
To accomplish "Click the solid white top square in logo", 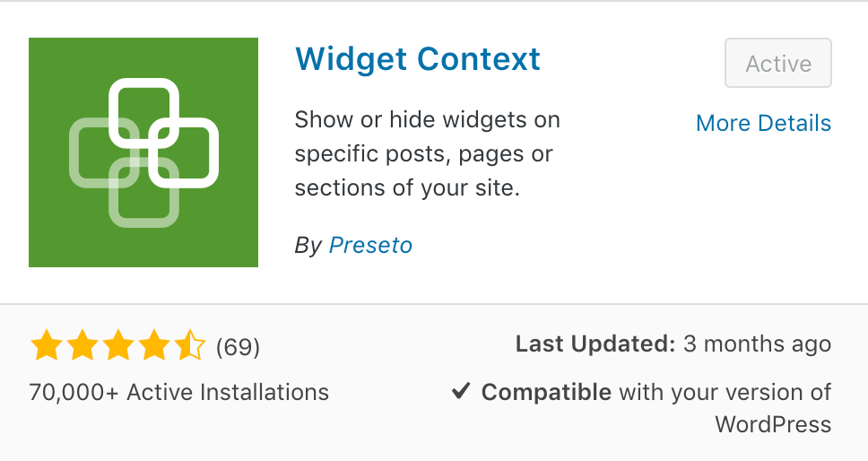I will tap(144, 113).
